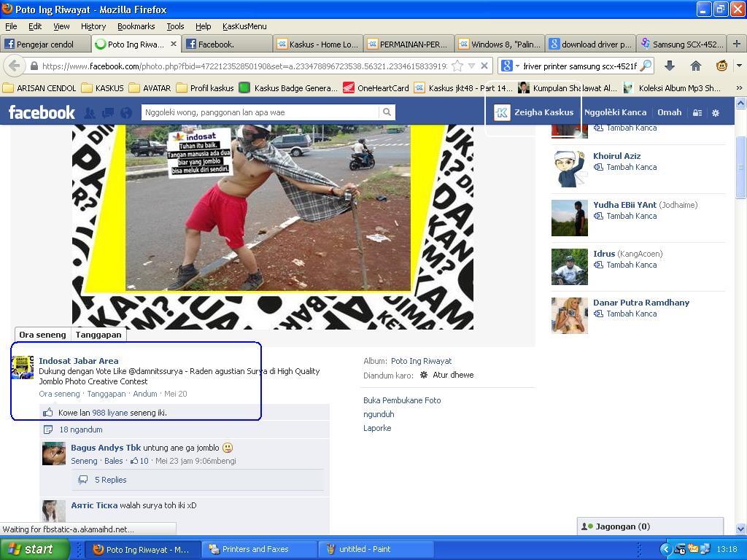Switch to the Pengejar cendol tab
Screen dimensions: 747x560
45,44
